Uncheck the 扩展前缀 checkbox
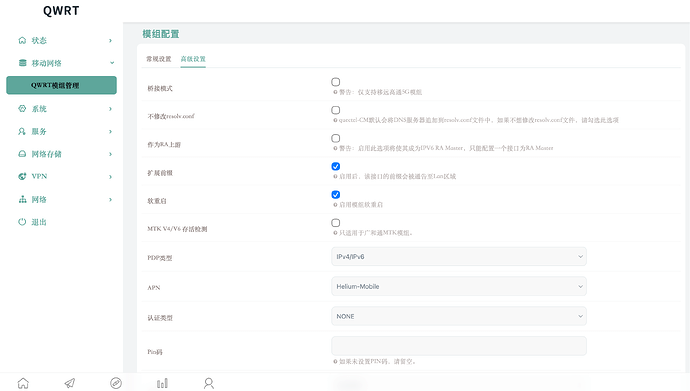The height and width of the screenshot is (391, 690). click(x=336, y=166)
